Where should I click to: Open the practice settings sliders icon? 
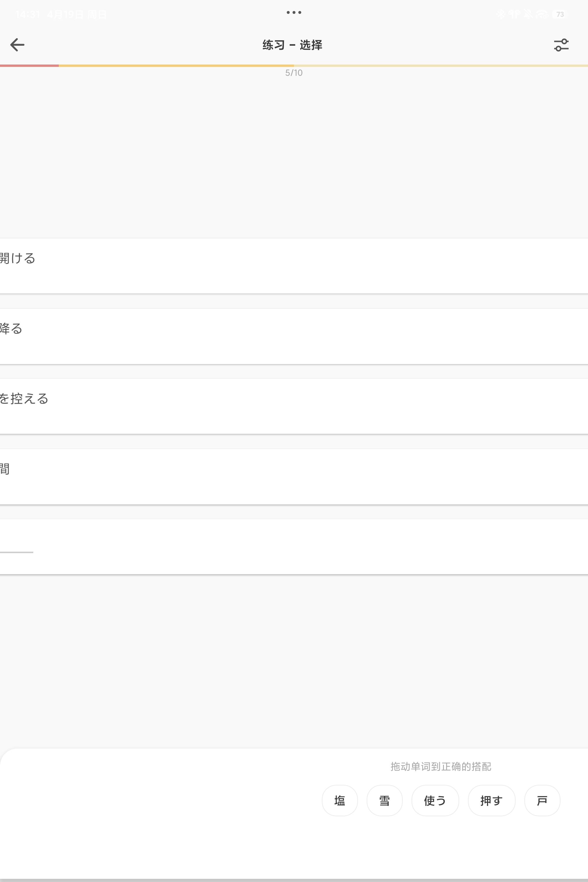pyautogui.click(x=561, y=45)
